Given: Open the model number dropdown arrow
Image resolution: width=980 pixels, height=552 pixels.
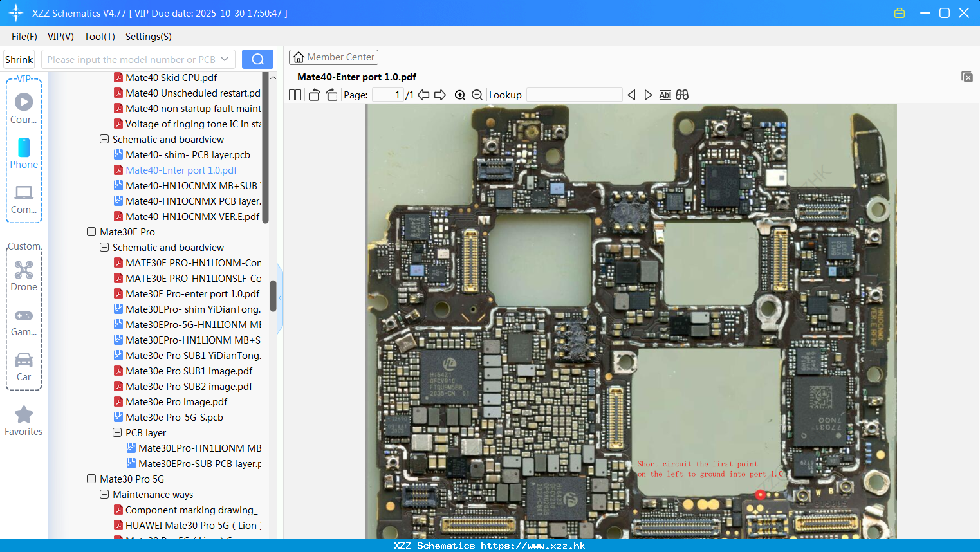Looking at the screenshot, I should [x=225, y=59].
